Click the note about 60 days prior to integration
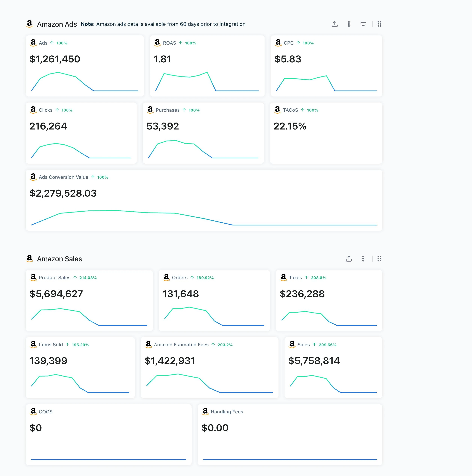This screenshot has height=476, width=472. point(163,24)
